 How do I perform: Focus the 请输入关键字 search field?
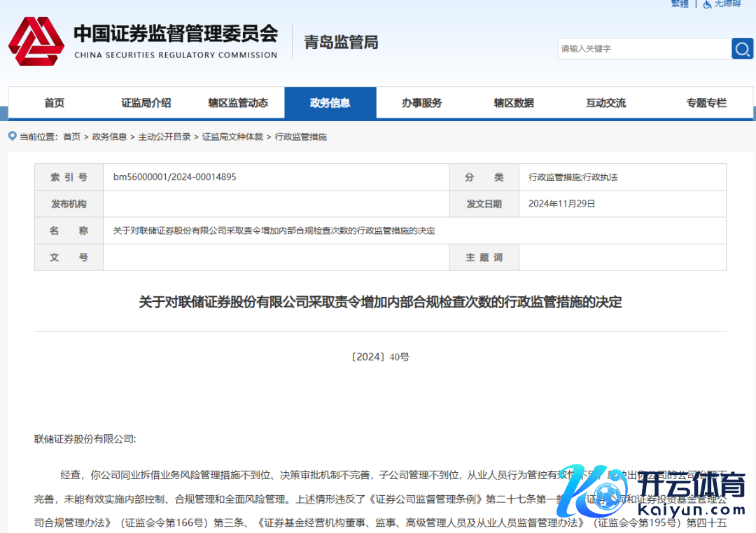point(644,48)
